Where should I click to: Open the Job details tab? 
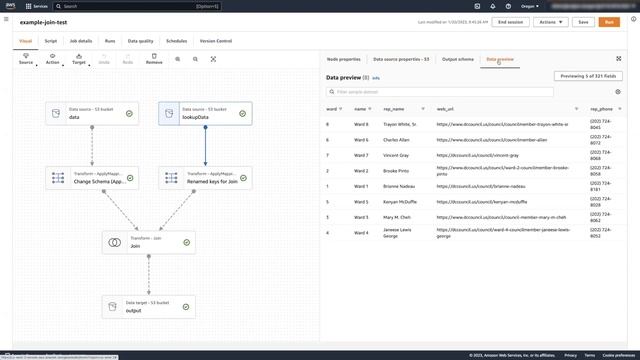coord(81,41)
